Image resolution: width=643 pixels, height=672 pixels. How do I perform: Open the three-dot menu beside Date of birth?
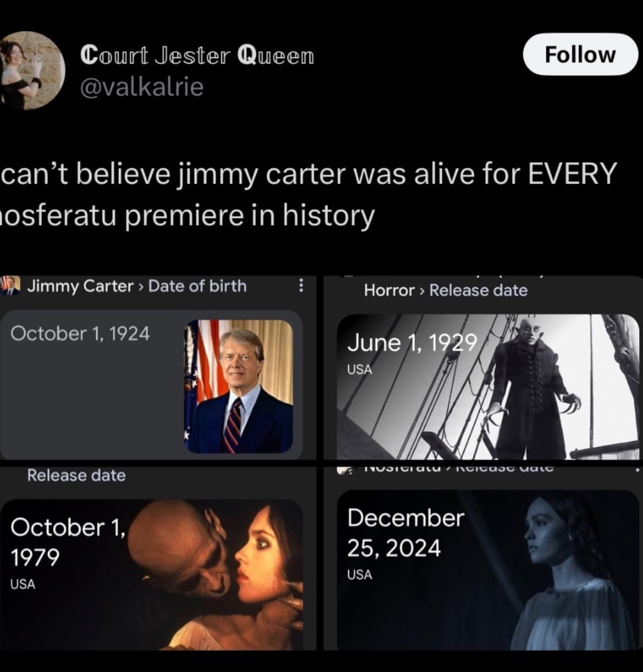(300, 286)
